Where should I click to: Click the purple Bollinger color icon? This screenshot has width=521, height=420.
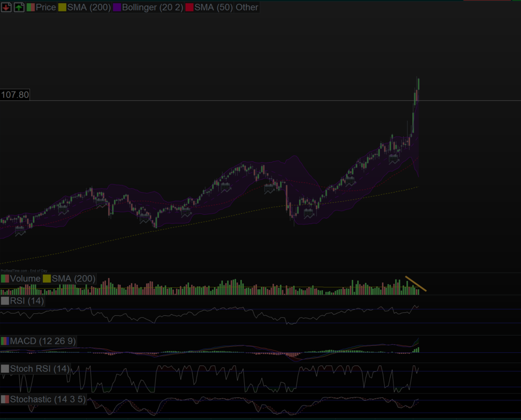116,7
